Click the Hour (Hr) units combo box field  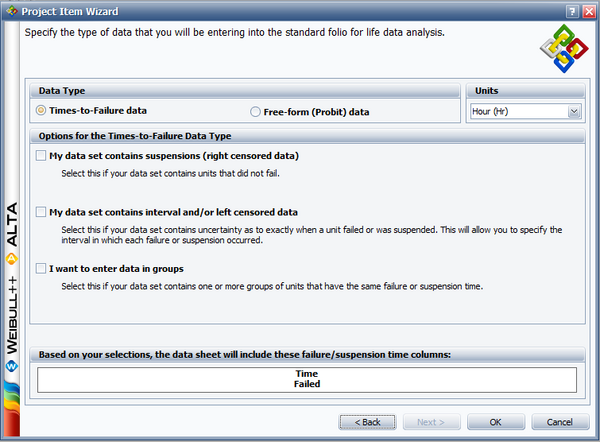click(525, 111)
